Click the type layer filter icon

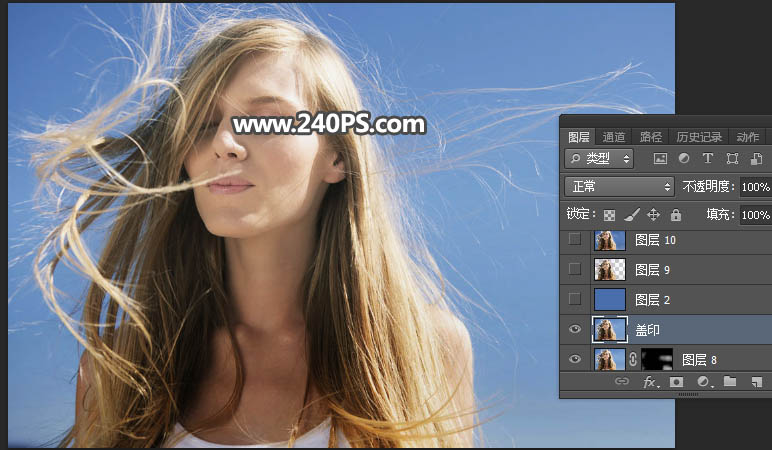pos(708,159)
